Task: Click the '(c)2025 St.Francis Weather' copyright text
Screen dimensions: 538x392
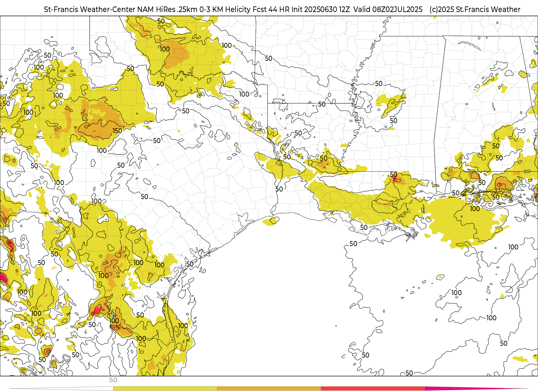Action: tap(475, 10)
